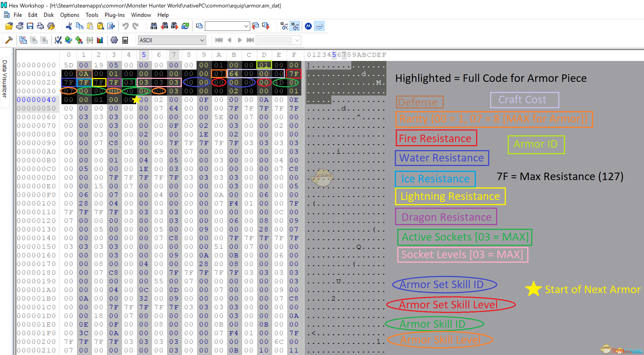
Task: Open the Window menu
Action: pos(141,15)
